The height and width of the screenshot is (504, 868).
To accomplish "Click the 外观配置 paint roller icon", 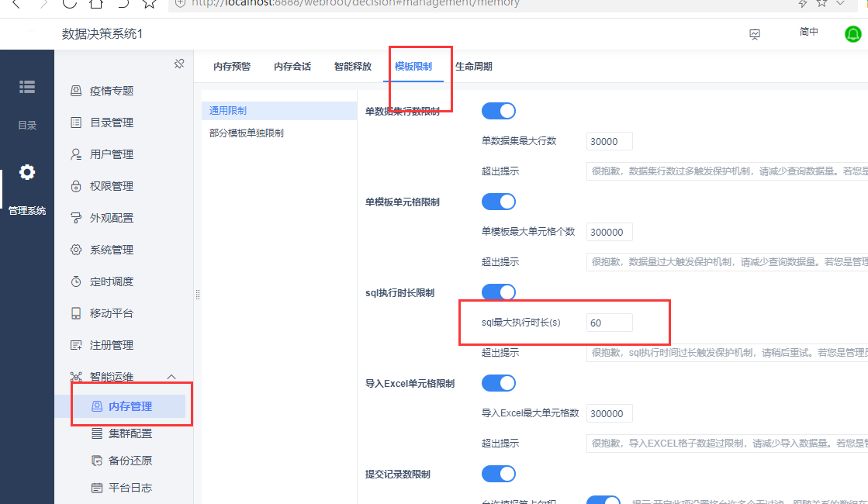I will pos(76,218).
